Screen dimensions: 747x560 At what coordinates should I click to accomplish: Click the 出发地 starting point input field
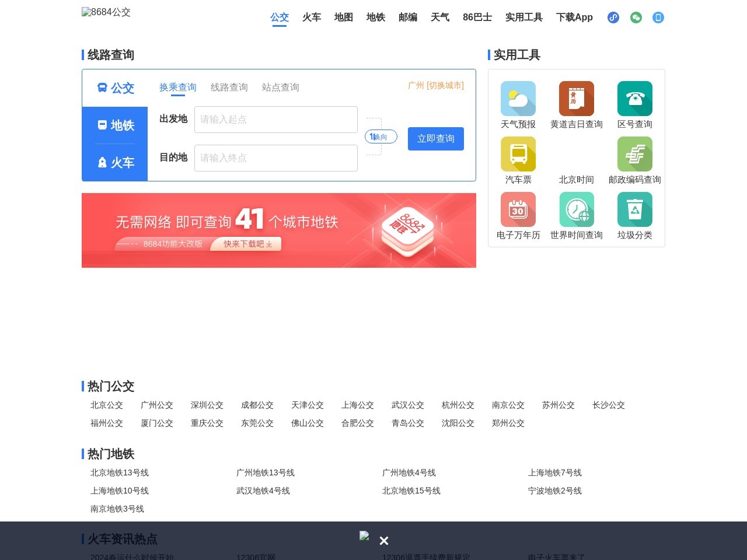276,120
